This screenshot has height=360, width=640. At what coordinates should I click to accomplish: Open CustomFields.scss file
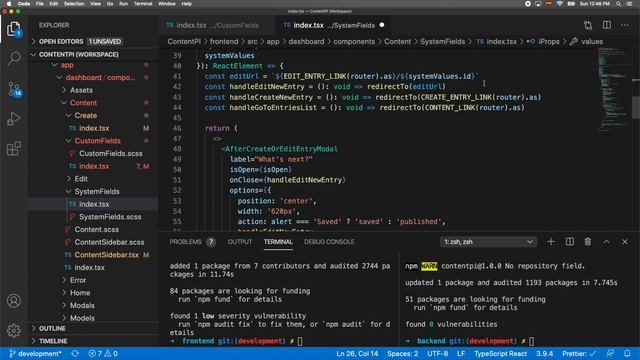click(111, 153)
